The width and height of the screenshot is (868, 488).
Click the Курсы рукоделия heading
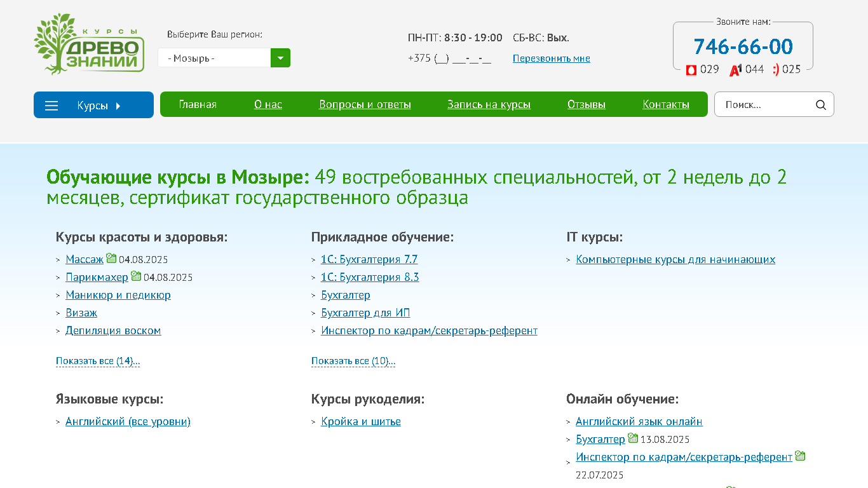(x=368, y=399)
